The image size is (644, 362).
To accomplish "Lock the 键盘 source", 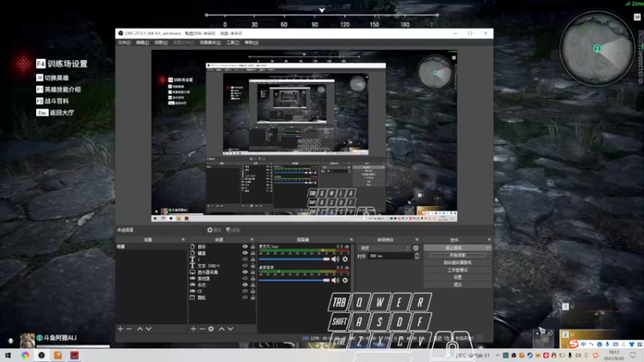I will pos(253,253).
